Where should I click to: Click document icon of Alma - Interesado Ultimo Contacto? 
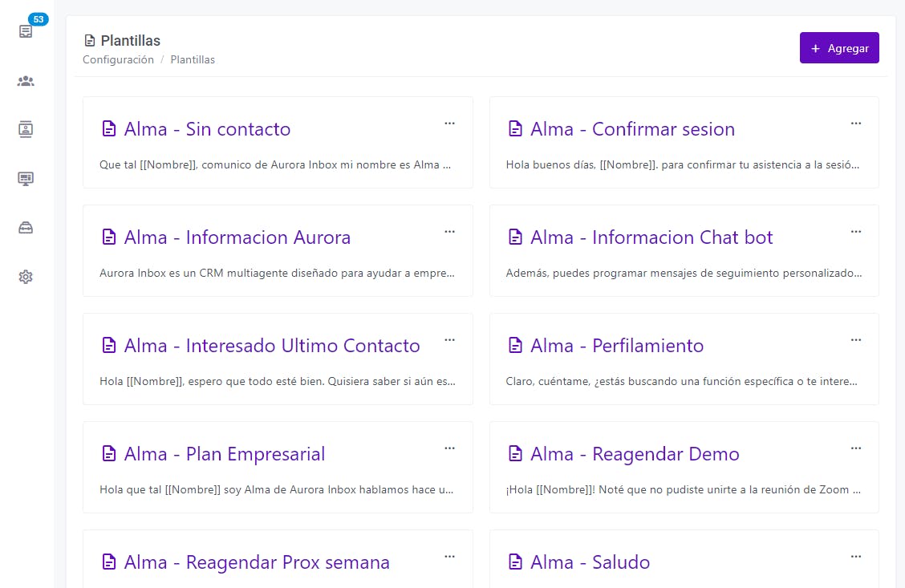tap(108, 345)
